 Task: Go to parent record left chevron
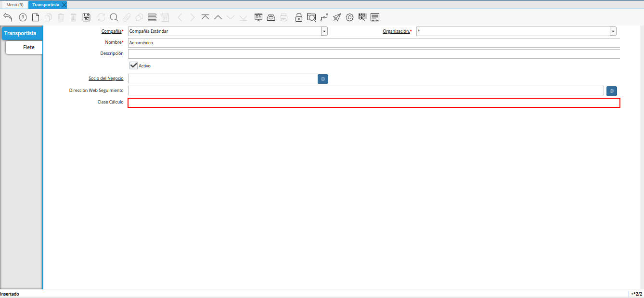pos(180,17)
